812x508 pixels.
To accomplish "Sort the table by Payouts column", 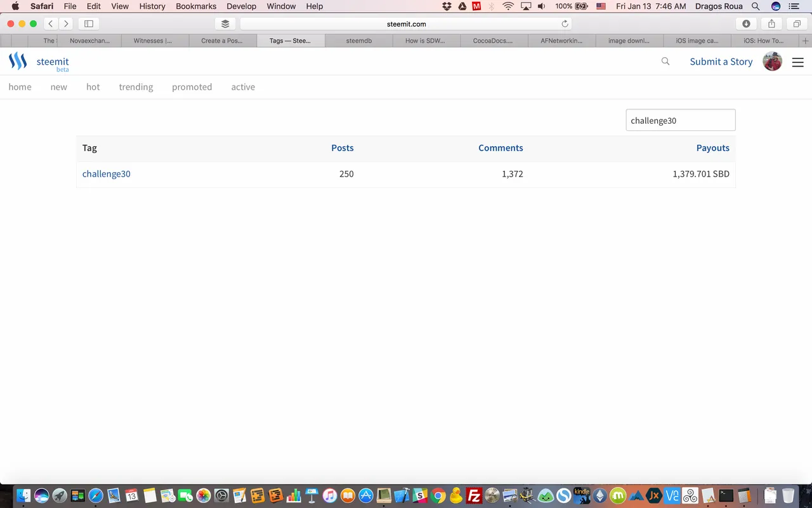I will click(713, 148).
